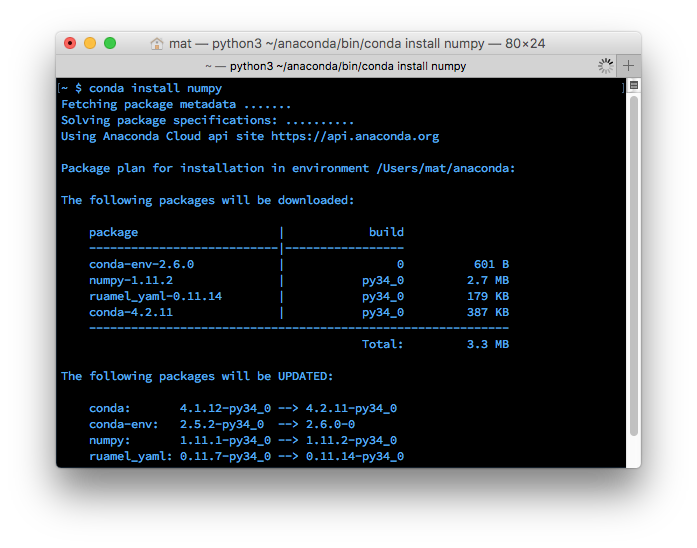Click the 'build' column header text

[x=386, y=232]
